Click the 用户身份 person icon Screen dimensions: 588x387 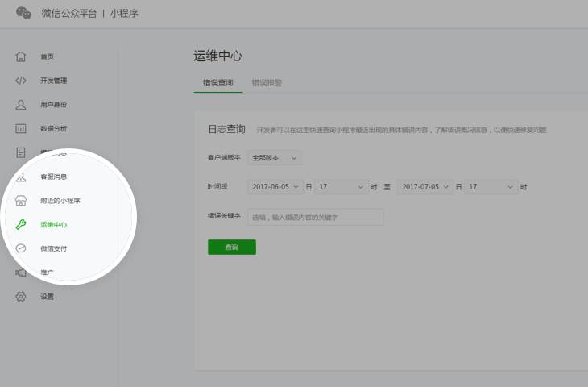pyautogui.click(x=21, y=105)
